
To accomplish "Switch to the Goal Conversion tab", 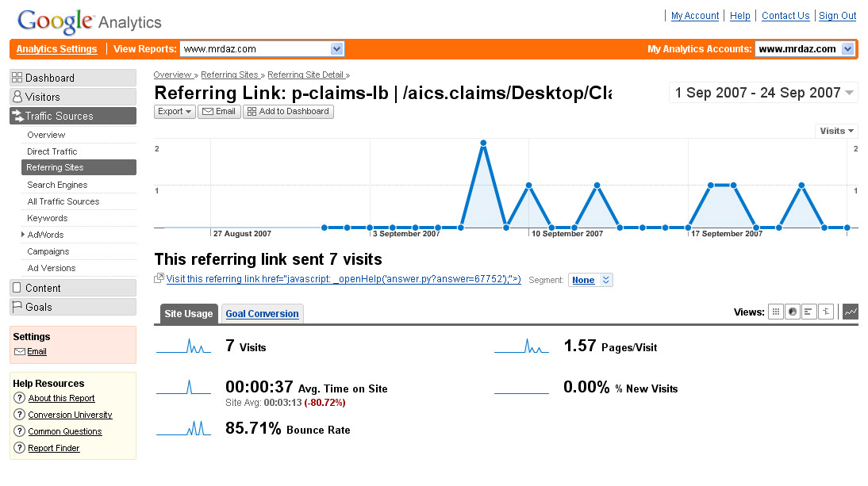I will (262, 314).
